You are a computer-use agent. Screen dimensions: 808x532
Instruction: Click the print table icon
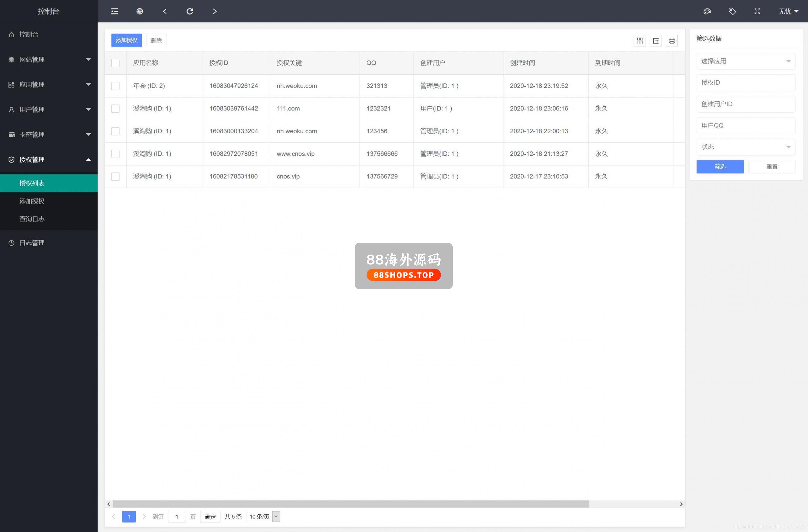pos(672,41)
